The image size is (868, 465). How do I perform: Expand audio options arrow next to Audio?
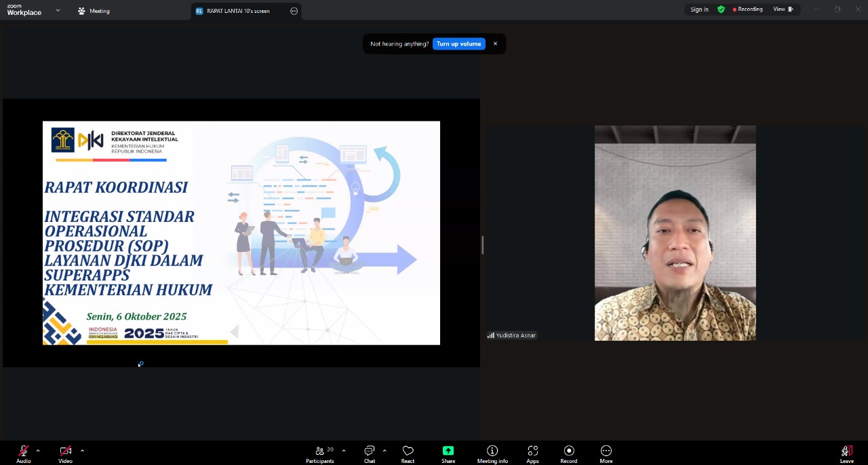[x=38, y=451]
